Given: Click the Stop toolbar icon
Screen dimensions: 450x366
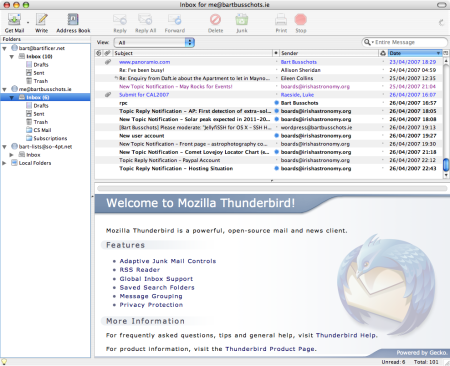Looking at the screenshot, I should coord(301,20).
